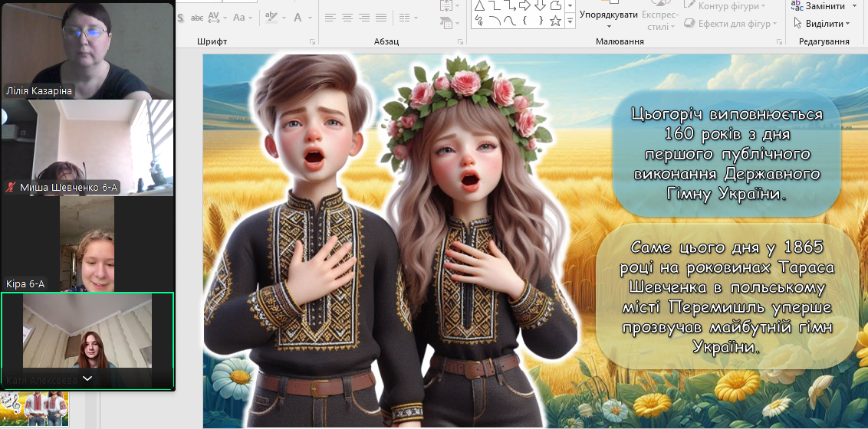
Task: Open the Абзац dialog launcher
Action: click(x=460, y=41)
